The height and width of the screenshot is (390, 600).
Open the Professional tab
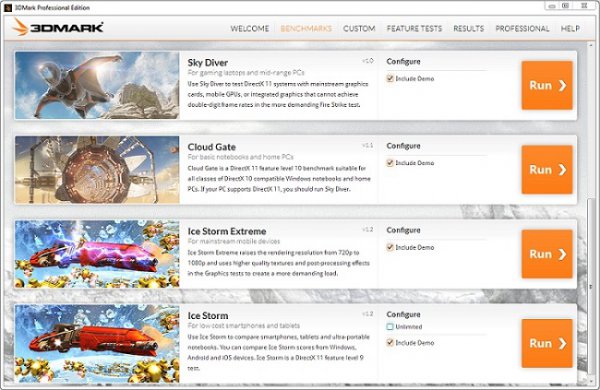click(x=522, y=28)
